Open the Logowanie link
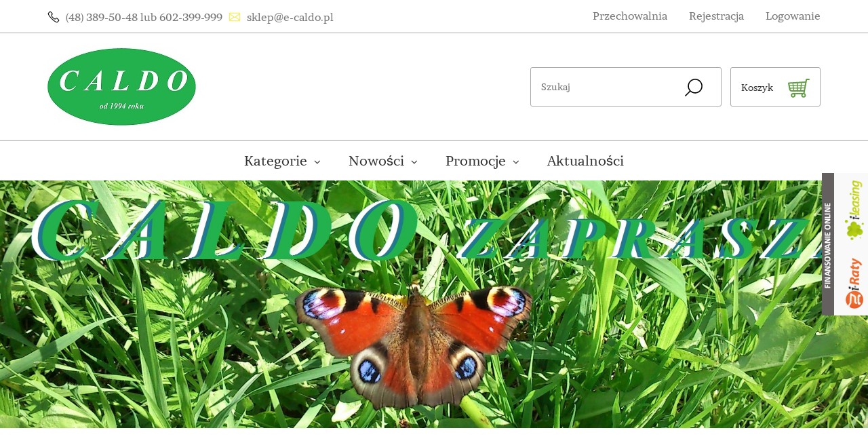Screen dimensions: 868x441 793,16
